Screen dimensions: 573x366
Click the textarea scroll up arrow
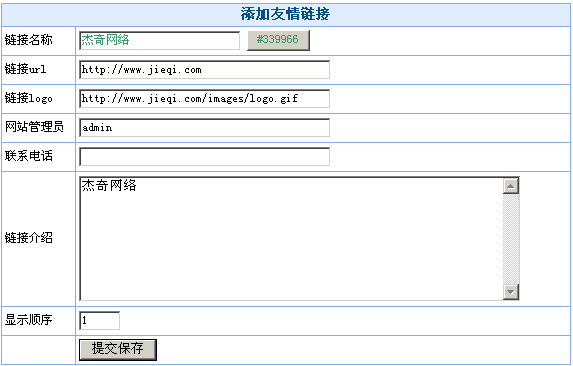pos(511,186)
